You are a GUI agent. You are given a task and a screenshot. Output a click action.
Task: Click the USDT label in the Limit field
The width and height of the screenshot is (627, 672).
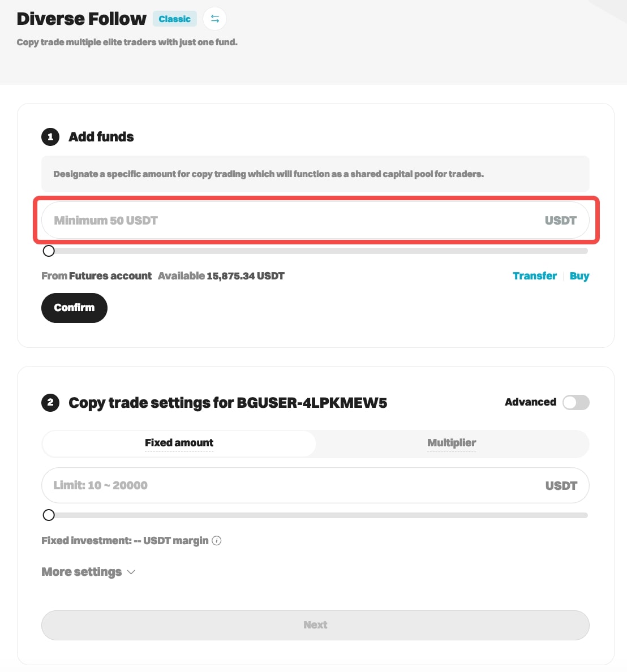(x=561, y=485)
